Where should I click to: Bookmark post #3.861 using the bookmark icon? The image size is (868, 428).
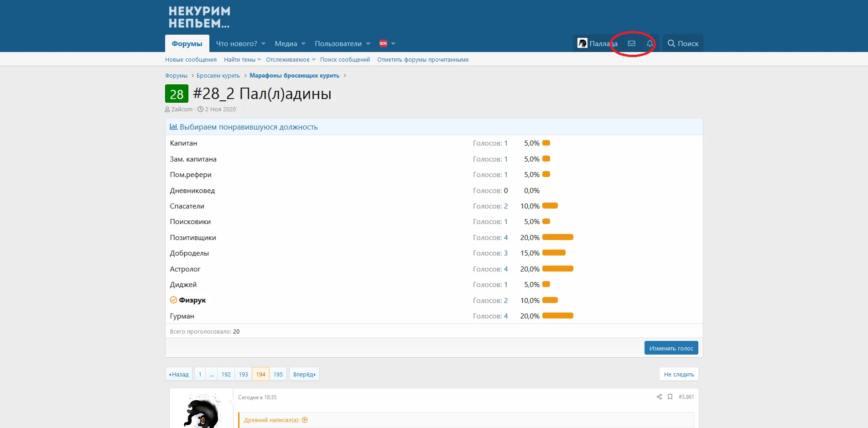(670, 397)
